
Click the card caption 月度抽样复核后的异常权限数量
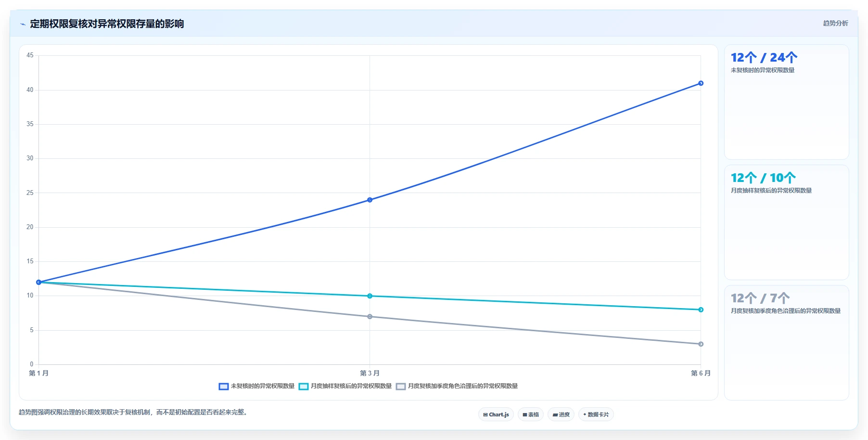(x=771, y=191)
